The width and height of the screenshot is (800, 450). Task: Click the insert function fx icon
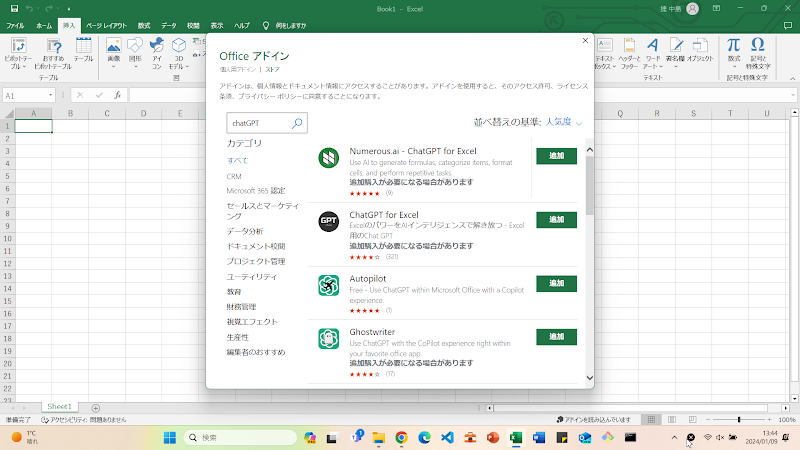click(117, 95)
